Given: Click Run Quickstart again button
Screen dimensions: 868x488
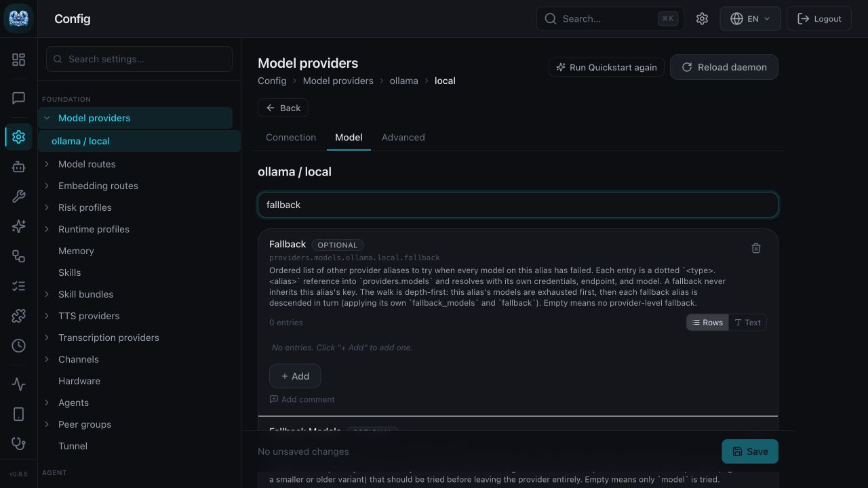Looking at the screenshot, I should click(x=606, y=67).
